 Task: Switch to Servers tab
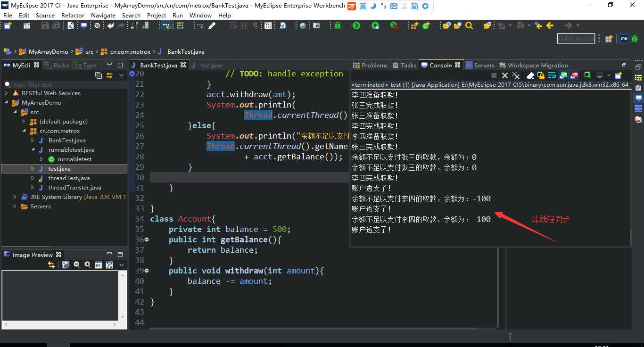[480, 65]
